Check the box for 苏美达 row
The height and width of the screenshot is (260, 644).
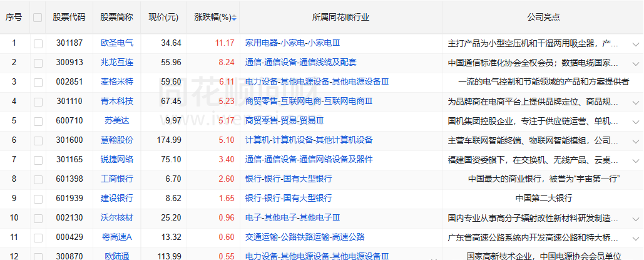click(38, 122)
